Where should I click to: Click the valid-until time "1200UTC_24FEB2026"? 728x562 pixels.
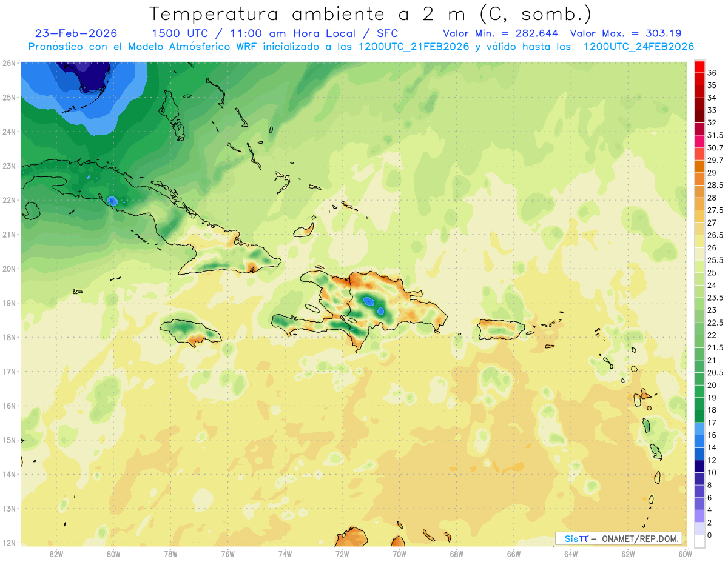[x=638, y=47]
